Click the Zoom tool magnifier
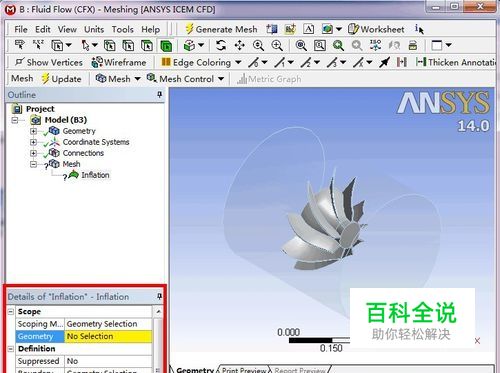 tap(258, 45)
